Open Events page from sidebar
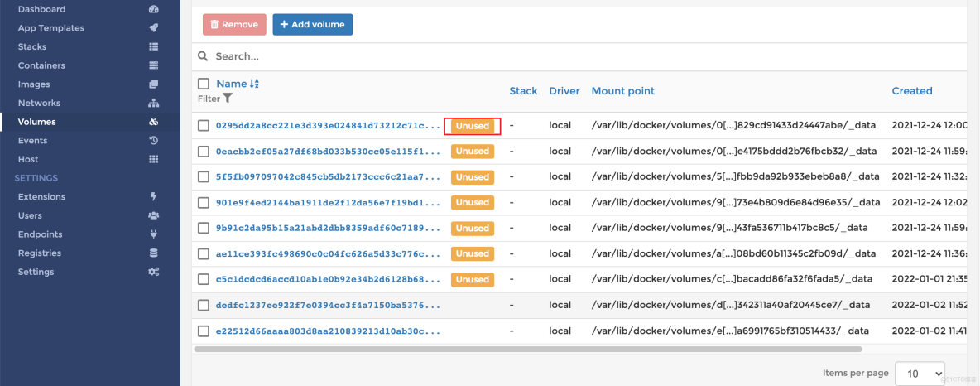This screenshot has height=386, width=980. click(32, 141)
